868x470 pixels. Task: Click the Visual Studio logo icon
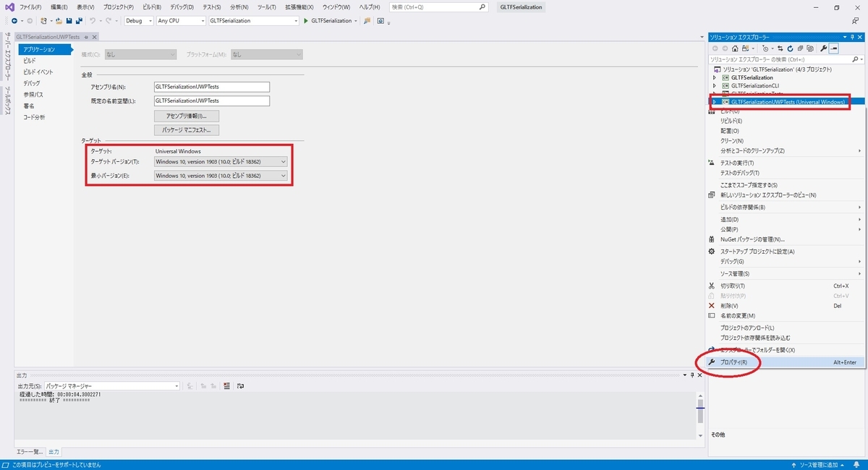pos(9,7)
